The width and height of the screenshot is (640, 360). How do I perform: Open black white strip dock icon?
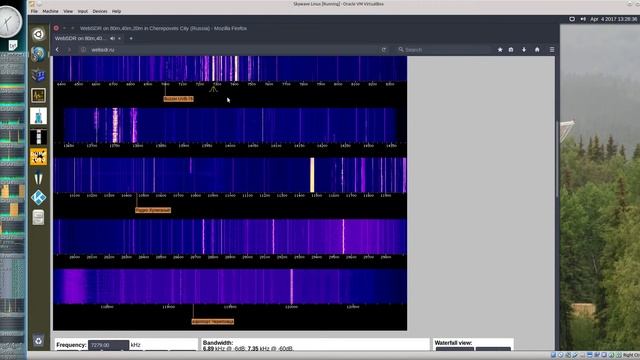(x=38, y=137)
